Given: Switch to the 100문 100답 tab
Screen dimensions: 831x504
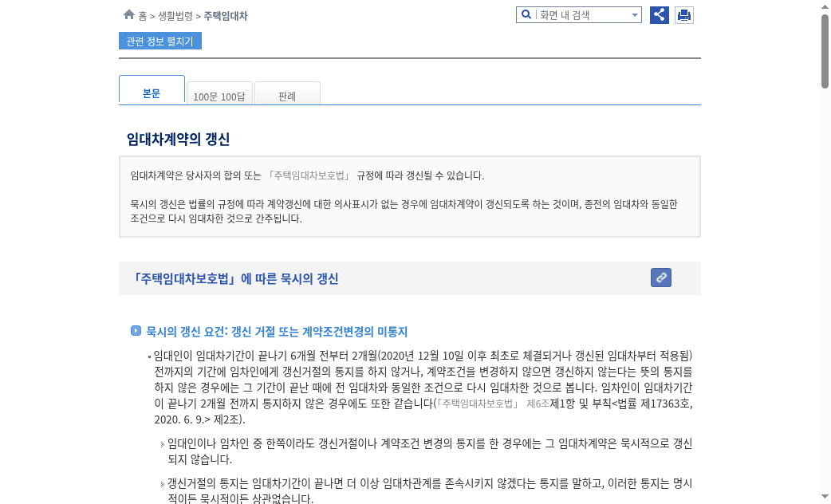Looking at the screenshot, I should (219, 94).
